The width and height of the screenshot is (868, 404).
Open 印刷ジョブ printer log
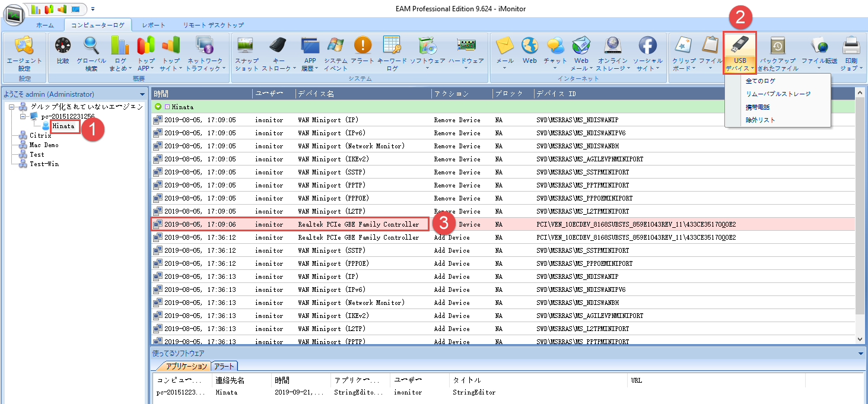pyautogui.click(x=851, y=54)
